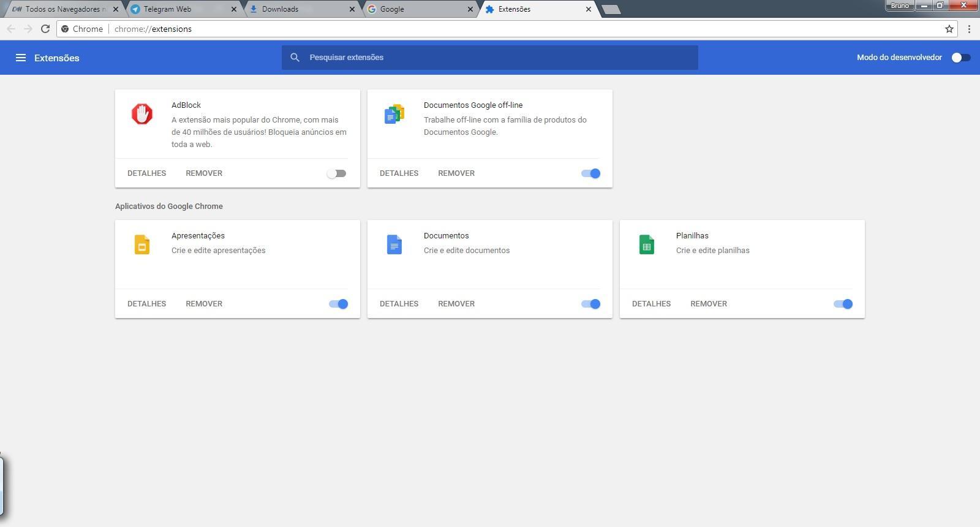Click the search magnifier icon
Viewport: 980px width, 527px height.
tap(295, 58)
